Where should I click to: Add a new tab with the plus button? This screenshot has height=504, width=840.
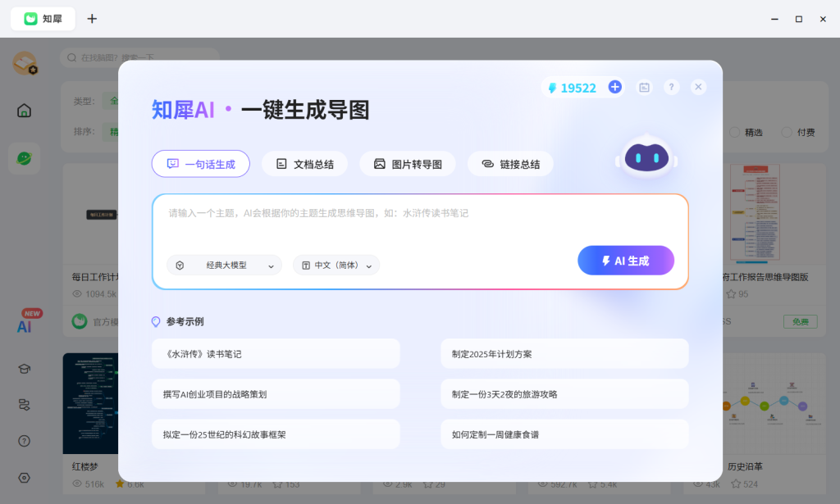click(92, 19)
